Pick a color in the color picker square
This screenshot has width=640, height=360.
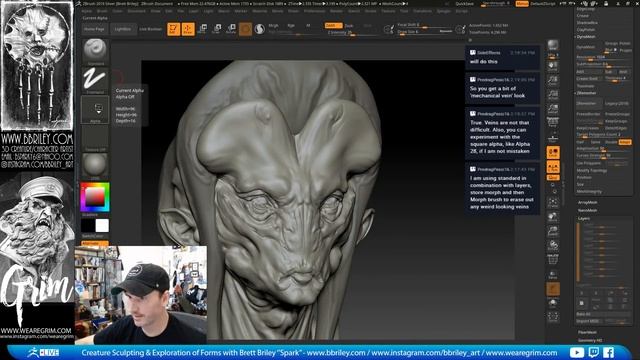tap(95, 197)
